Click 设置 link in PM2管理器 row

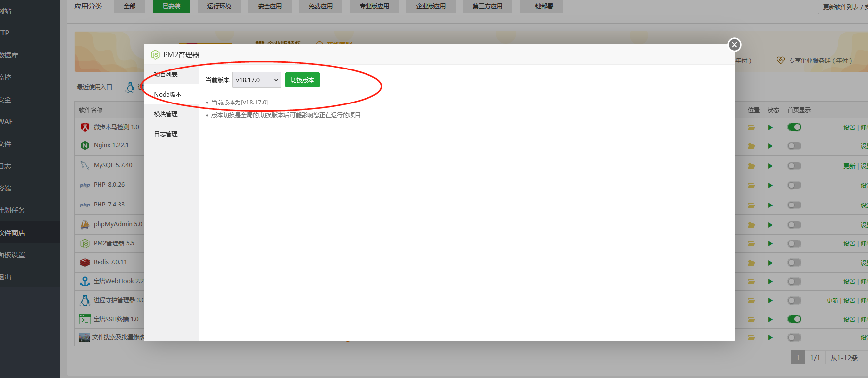849,244
